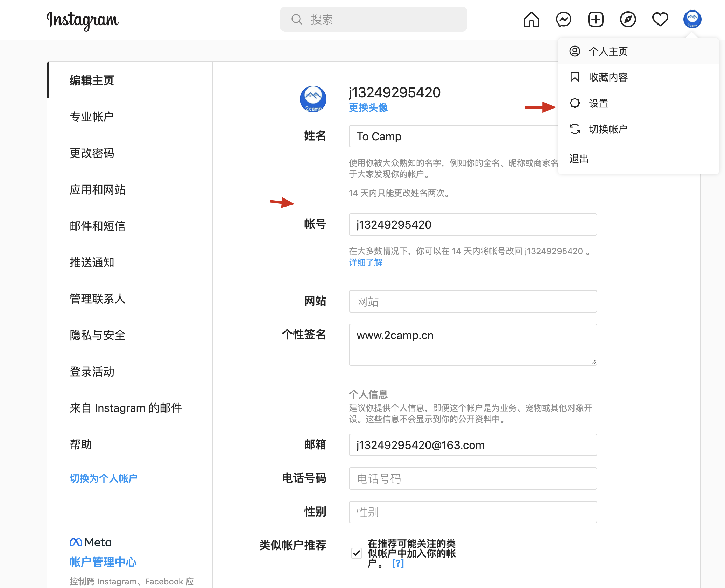Open 个人主页 from the dropdown menu
Viewport: 725px width, 588px height.
pos(608,52)
